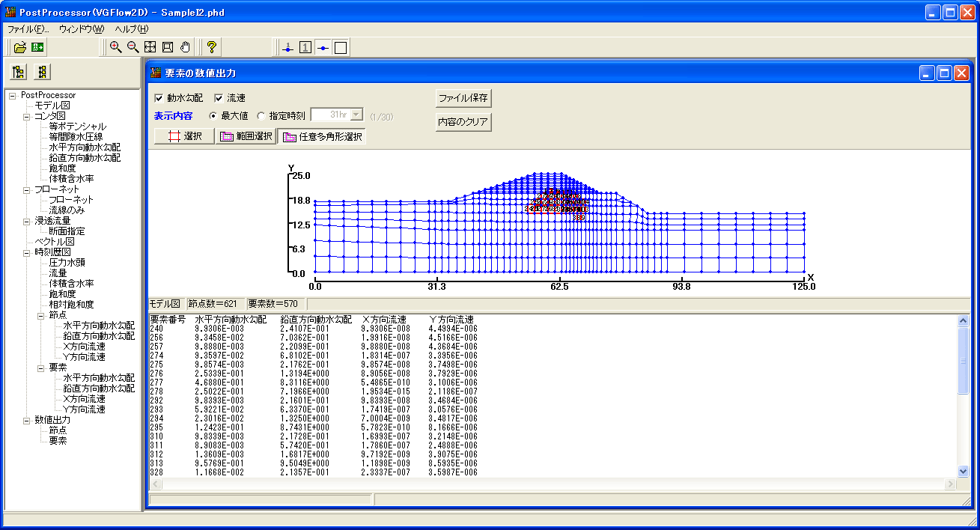The width and height of the screenshot is (980, 530).
Task: Select ベクトル図 in the tree
Action: tap(55, 242)
